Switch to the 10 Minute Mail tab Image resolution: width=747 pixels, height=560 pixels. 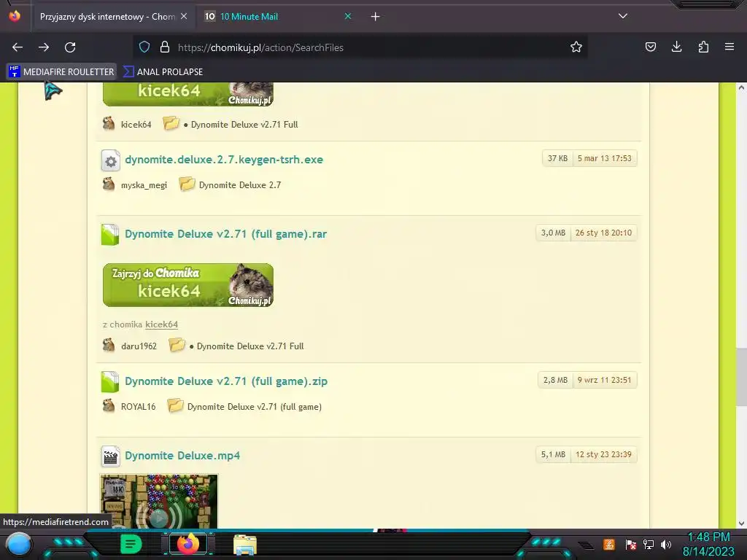tap(278, 17)
